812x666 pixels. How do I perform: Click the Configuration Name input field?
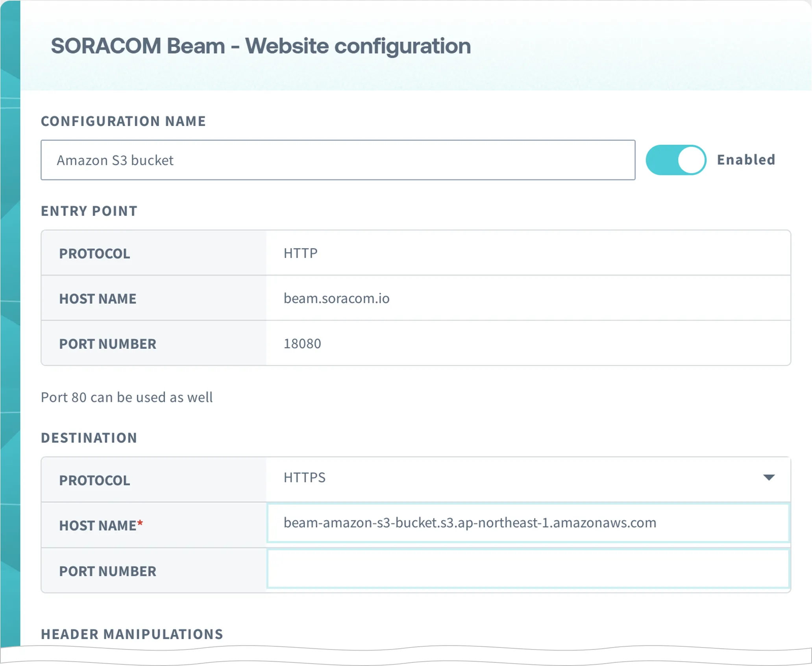[x=338, y=160]
